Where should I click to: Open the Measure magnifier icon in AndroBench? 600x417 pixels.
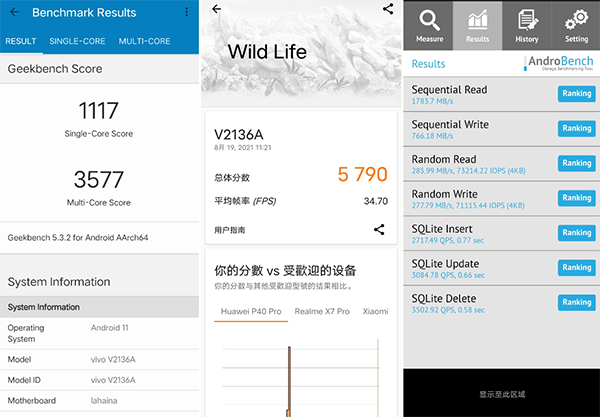click(429, 25)
